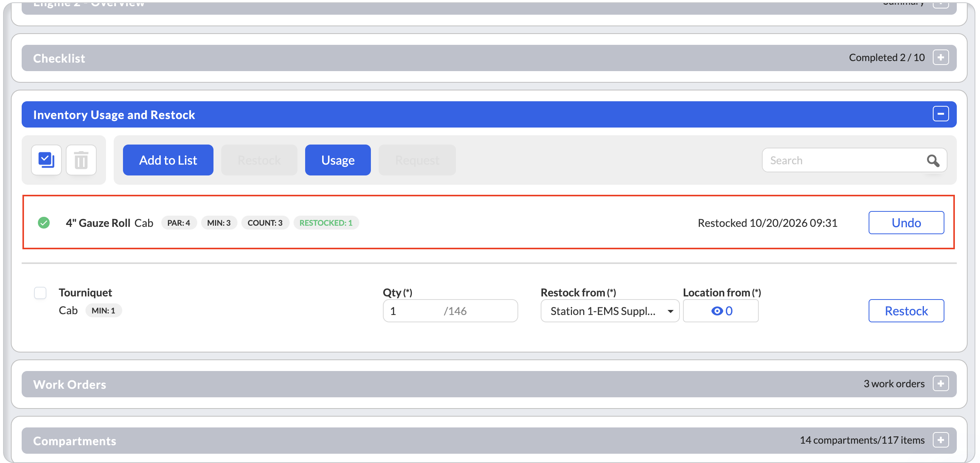
Task: Click 14 compartments/117 items text
Action: (x=862, y=440)
